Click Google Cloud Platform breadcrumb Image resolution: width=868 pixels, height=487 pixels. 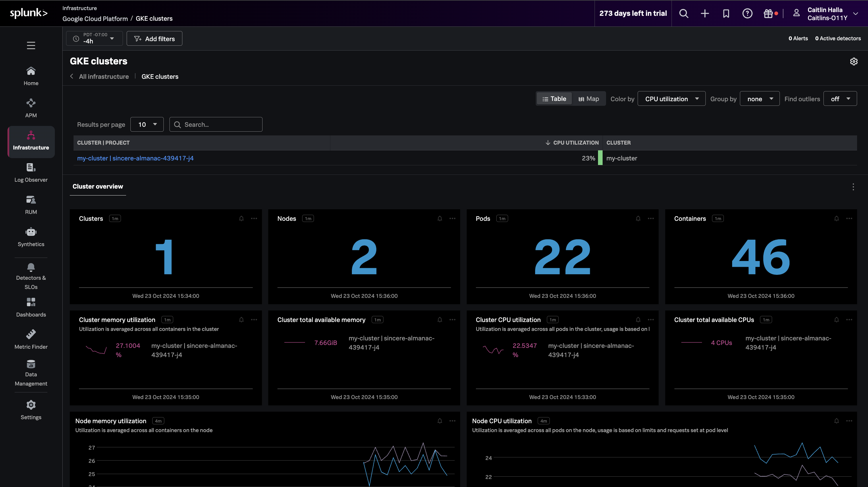pos(95,19)
